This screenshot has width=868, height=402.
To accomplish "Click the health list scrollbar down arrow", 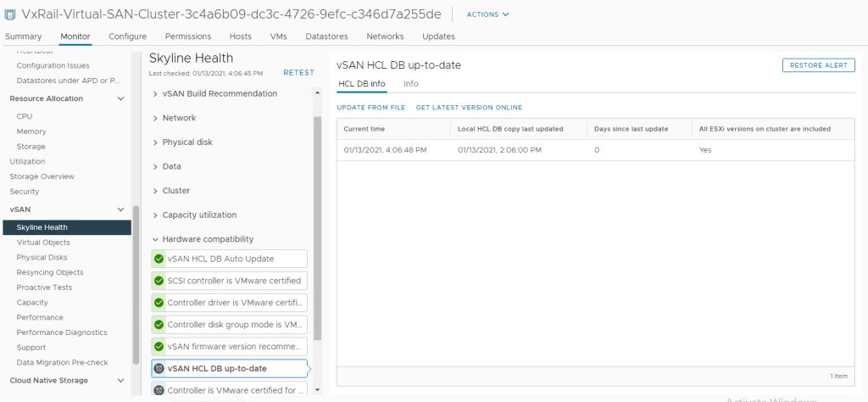I will pos(318,390).
